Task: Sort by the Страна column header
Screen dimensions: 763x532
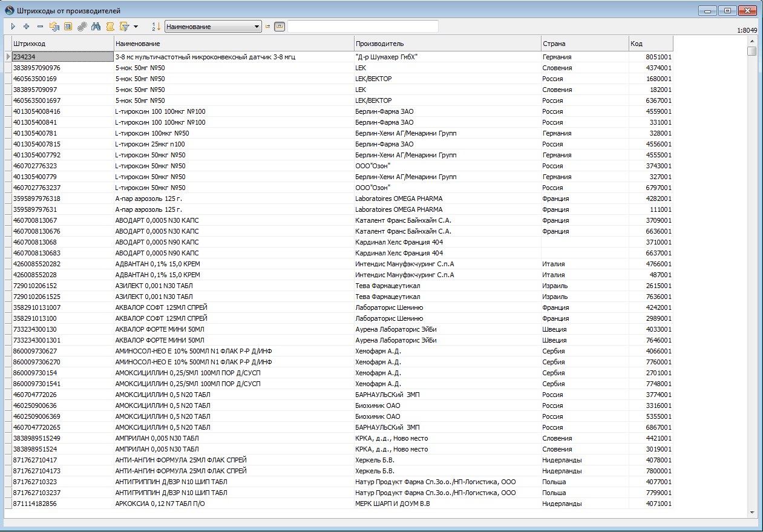Action: click(x=585, y=44)
